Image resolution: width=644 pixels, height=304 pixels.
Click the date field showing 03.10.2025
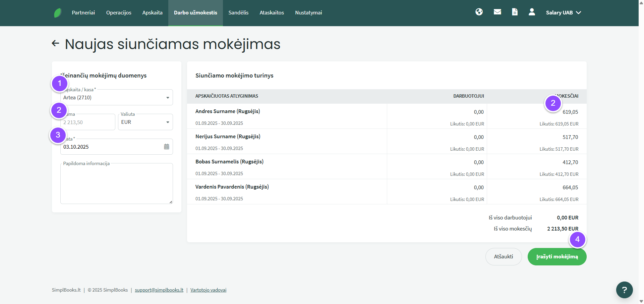click(x=111, y=147)
